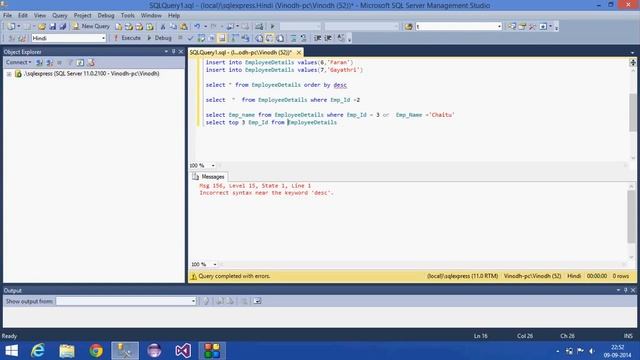Open the Help menu

pos(174,16)
